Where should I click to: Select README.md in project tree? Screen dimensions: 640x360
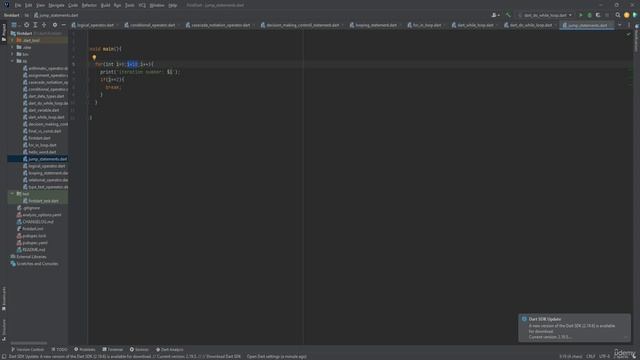pos(34,250)
